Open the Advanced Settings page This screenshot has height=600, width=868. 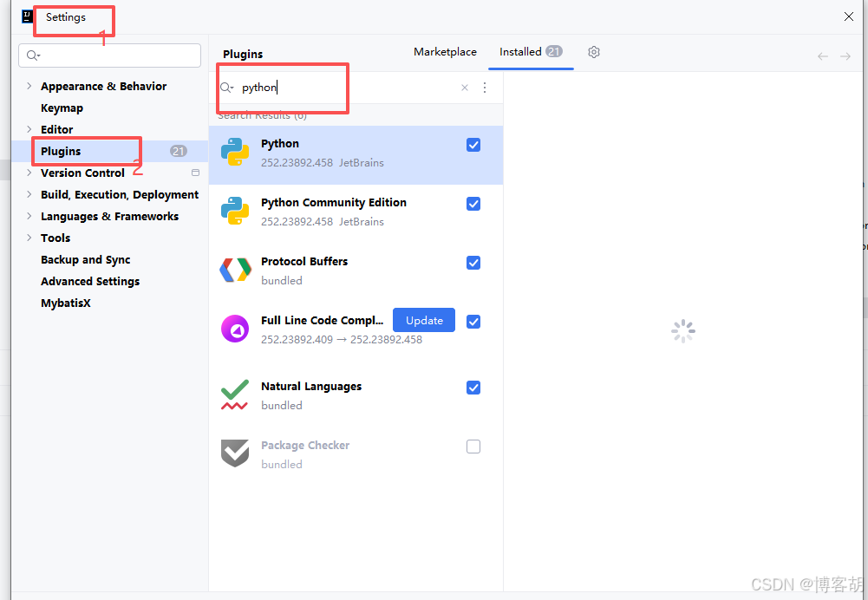90,281
